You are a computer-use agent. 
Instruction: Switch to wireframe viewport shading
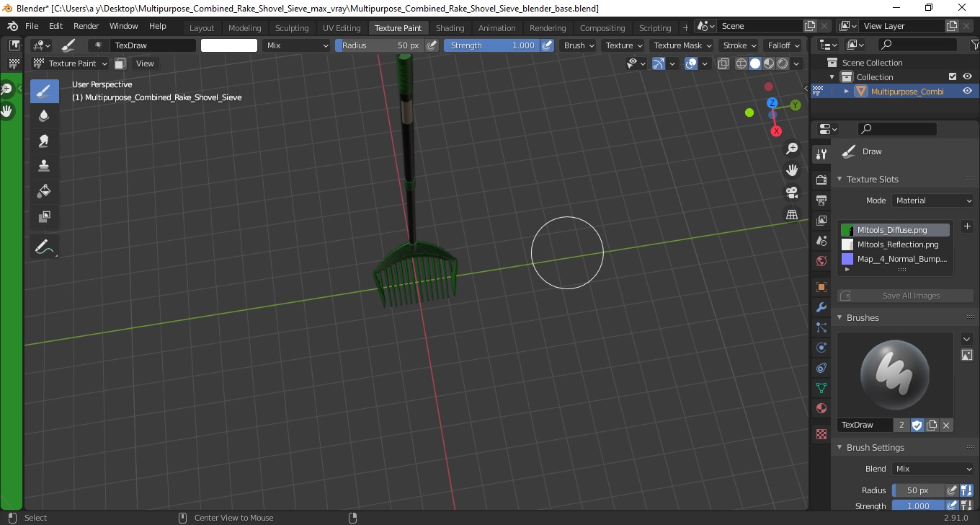[741, 63]
